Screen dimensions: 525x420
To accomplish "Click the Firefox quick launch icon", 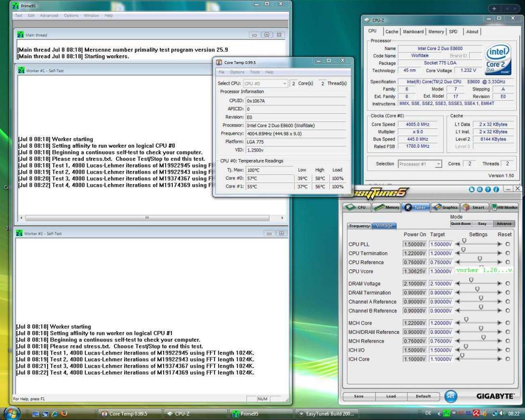I will point(64,414).
